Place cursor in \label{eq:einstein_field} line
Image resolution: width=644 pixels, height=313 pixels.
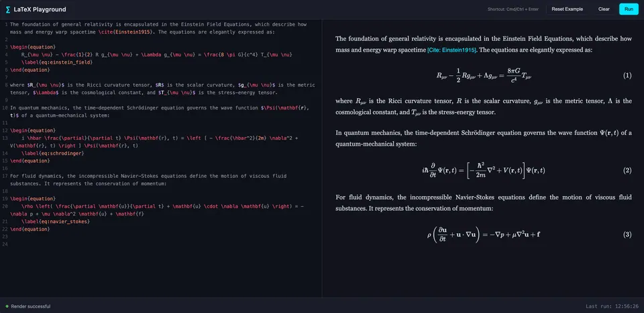(x=56, y=62)
